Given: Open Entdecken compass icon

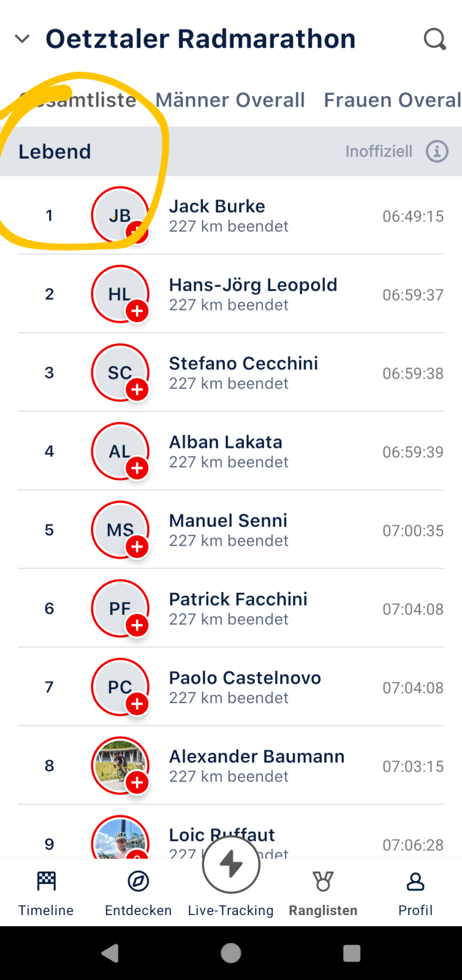Looking at the screenshot, I should 138,882.
